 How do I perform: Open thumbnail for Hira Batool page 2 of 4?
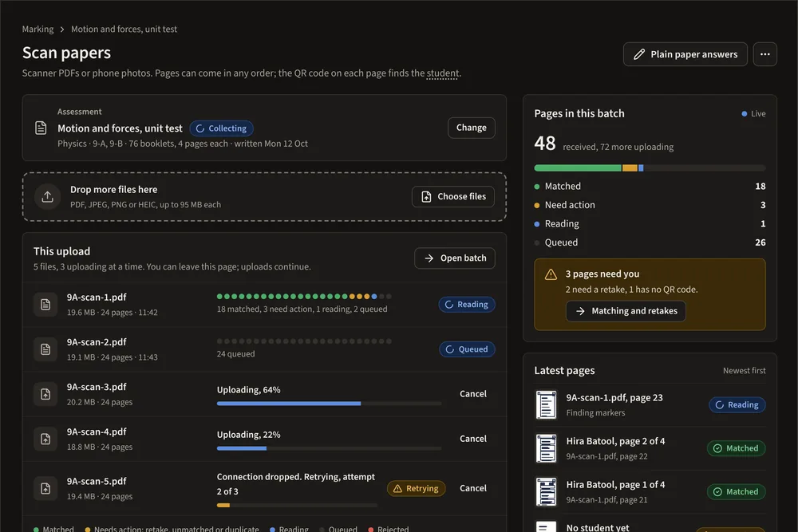point(546,448)
